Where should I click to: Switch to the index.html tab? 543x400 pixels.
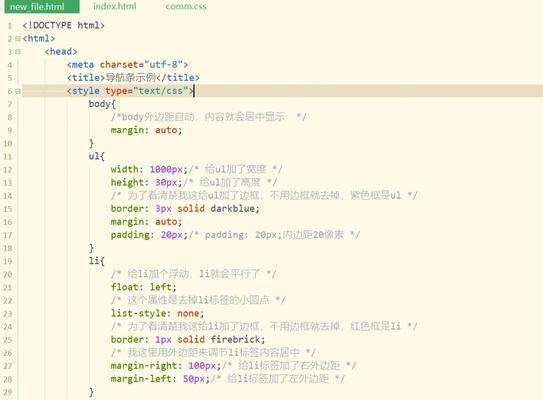115,6
